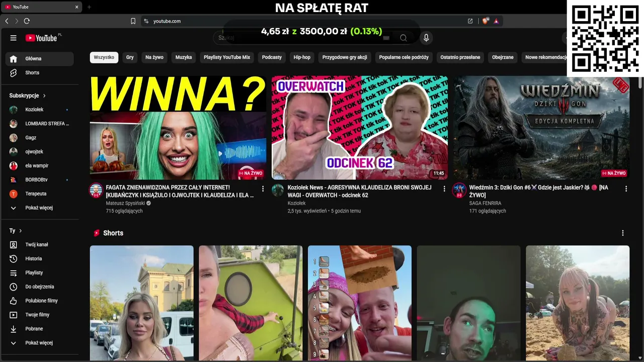The image size is (644, 362).
Task: Open the Shorts section three-dot menu
Action: 623,233
